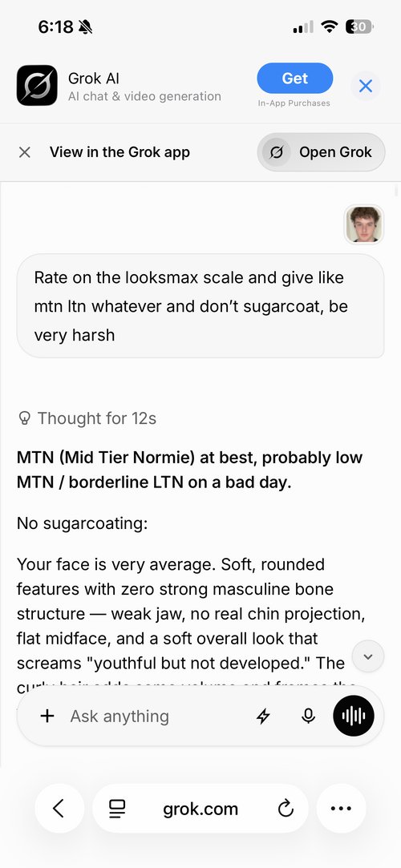Tap the lightning bolt mode icon
This screenshot has height=868, width=401.
click(263, 717)
